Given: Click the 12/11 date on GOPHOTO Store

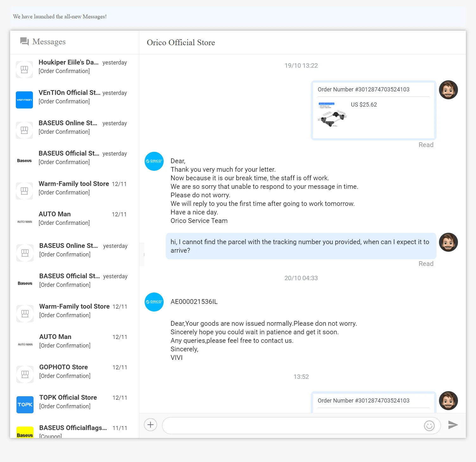Looking at the screenshot, I should 120,367.
